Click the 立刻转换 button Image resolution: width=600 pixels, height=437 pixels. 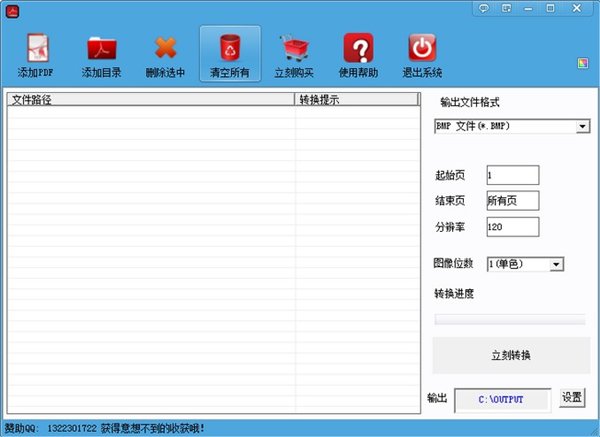coord(511,355)
